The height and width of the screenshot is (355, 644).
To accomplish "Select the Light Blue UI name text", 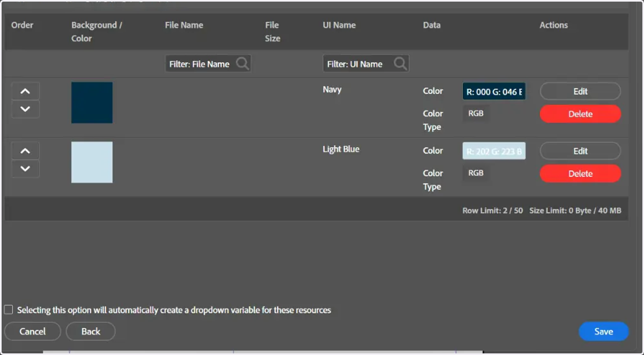I will click(341, 149).
